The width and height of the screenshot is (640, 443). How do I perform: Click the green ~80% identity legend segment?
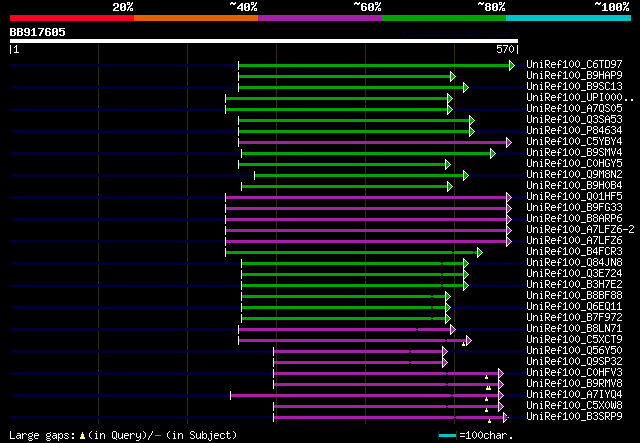click(x=444, y=18)
